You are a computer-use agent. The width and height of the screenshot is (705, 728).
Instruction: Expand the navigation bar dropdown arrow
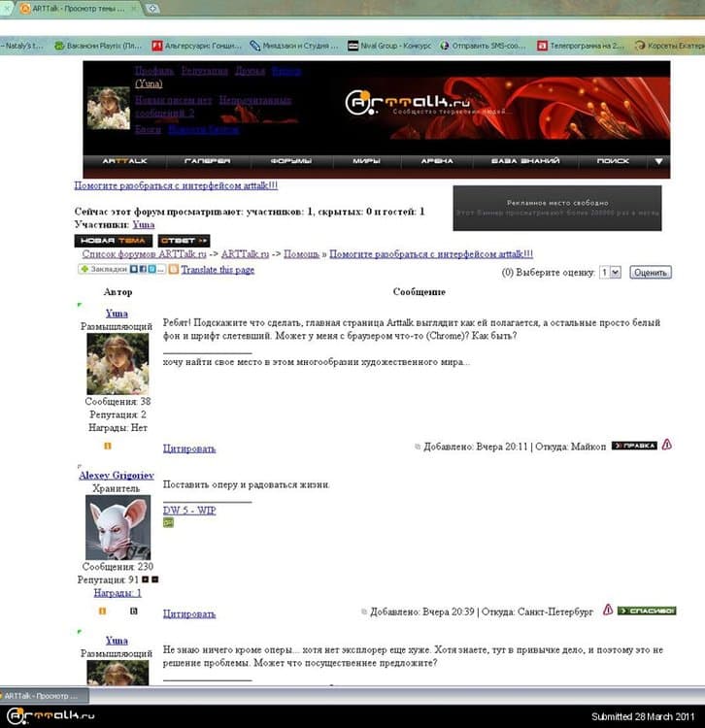pyautogui.click(x=658, y=161)
